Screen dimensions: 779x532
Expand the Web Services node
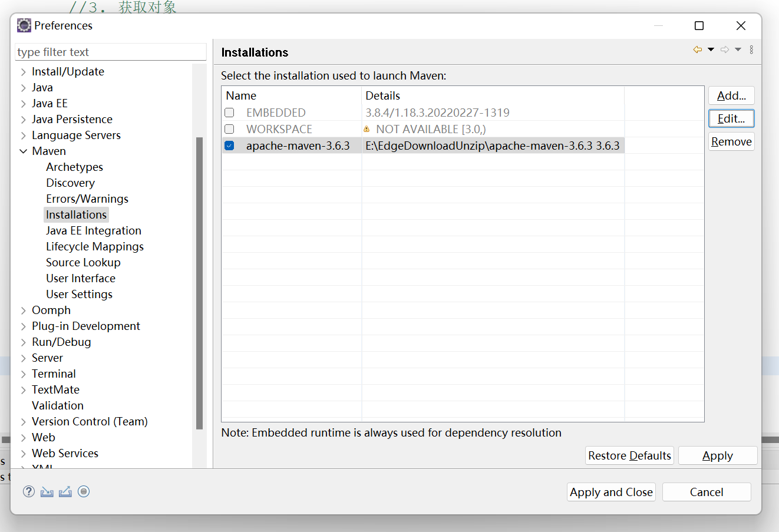click(x=24, y=454)
